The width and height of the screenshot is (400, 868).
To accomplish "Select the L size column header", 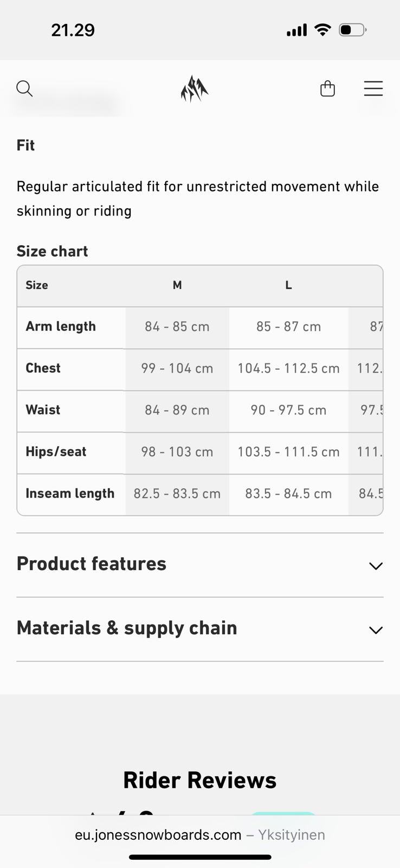I will (x=288, y=285).
